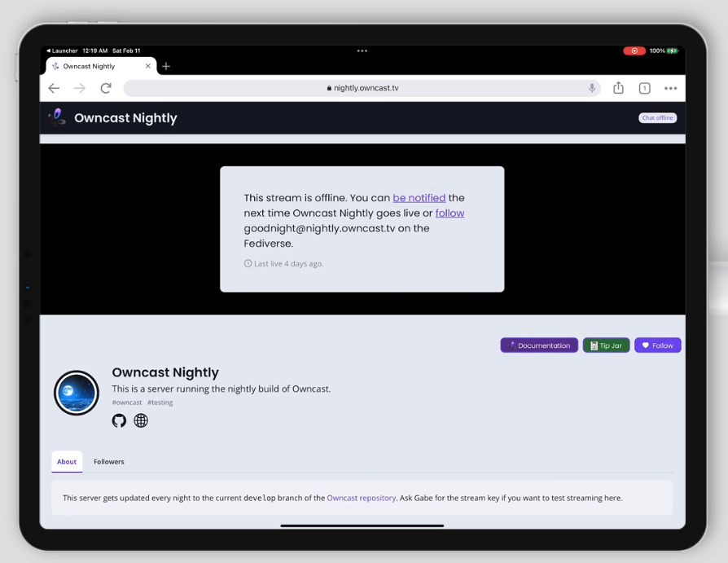Click the address bar showing nightly.owncast.tv
The height and width of the screenshot is (563, 728).
(362, 87)
